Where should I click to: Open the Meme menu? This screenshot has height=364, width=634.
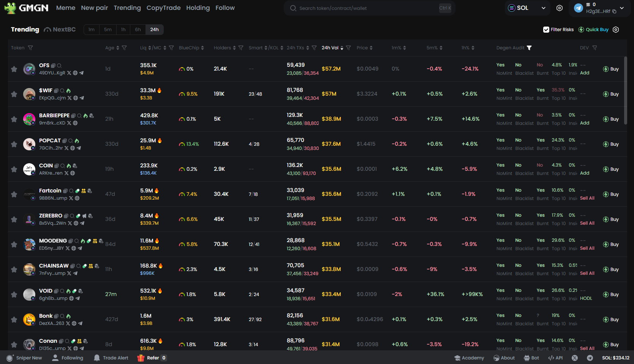[x=66, y=8]
